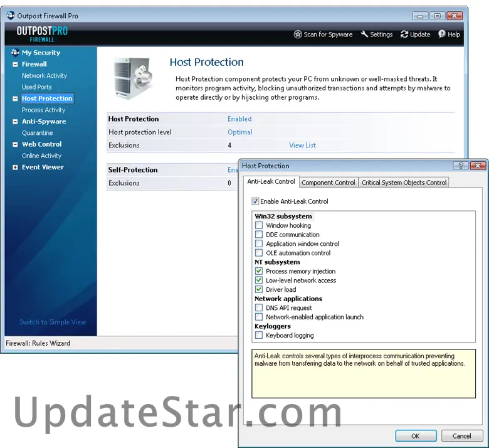This screenshot has height=448, width=489.
Task: Open Quarantine in the sidebar
Action: tap(37, 133)
